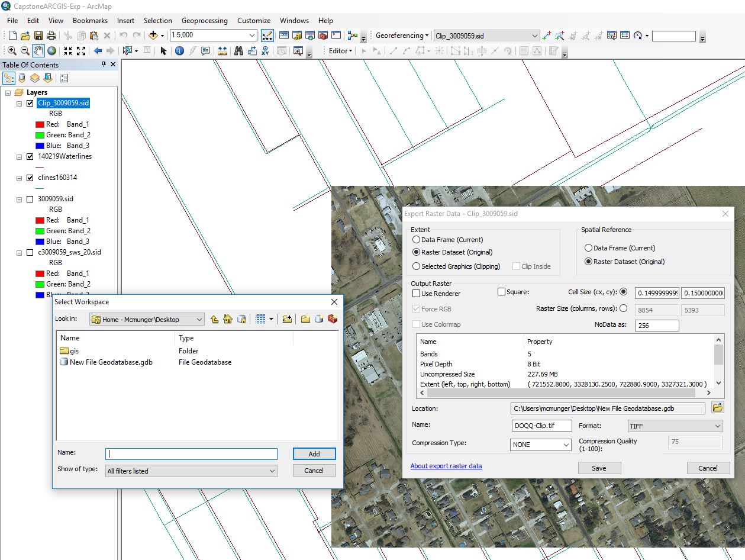745x560 pixels.
Task: Open the Format TIFF dropdown
Action: pos(675,426)
